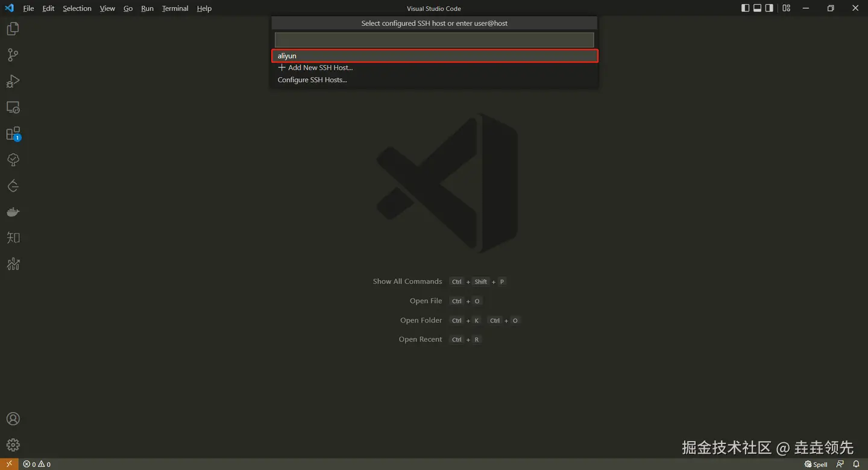Focus the SSH host input field
Image resolution: width=868 pixels, height=470 pixels.
click(434, 40)
